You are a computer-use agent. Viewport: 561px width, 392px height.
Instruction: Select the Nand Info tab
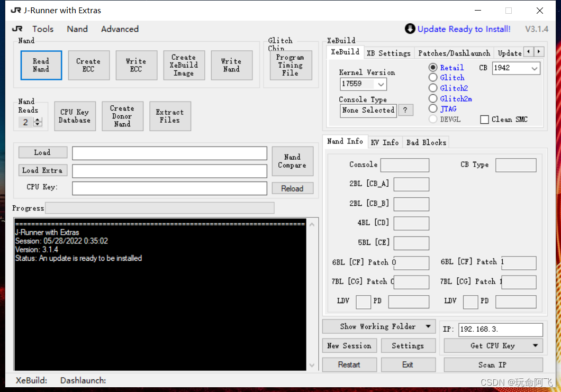pyautogui.click(x=345, y=141)
